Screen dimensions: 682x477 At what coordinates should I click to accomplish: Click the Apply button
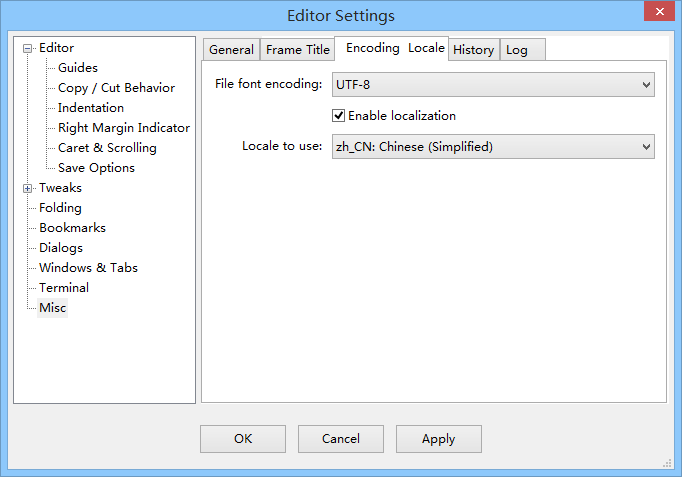click(438, 439)
